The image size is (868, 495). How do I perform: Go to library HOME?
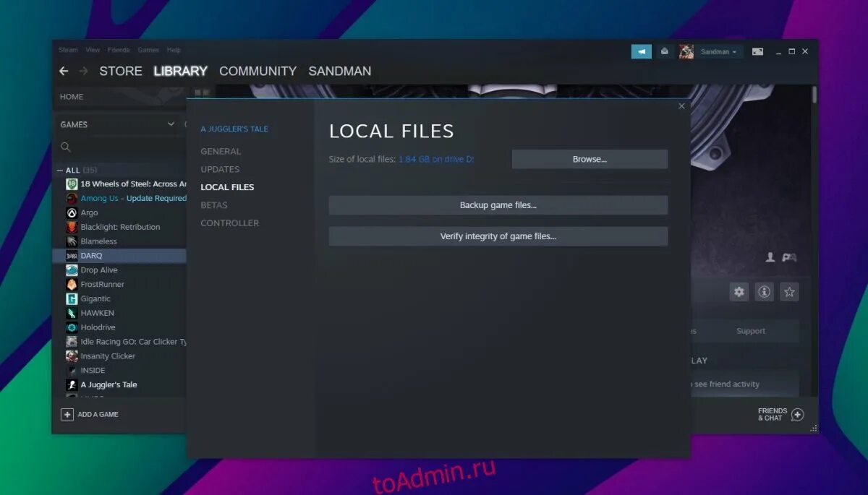coord(72,97)
